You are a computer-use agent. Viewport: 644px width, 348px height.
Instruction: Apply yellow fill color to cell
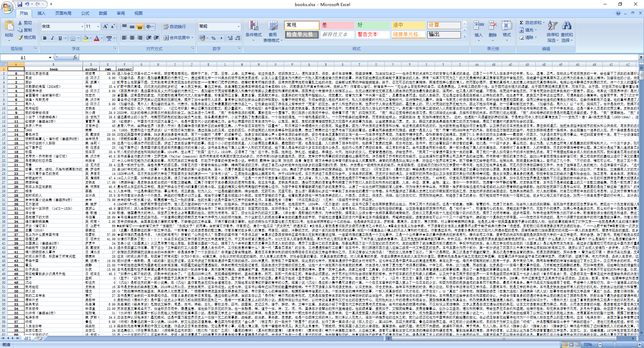(86, 38)
